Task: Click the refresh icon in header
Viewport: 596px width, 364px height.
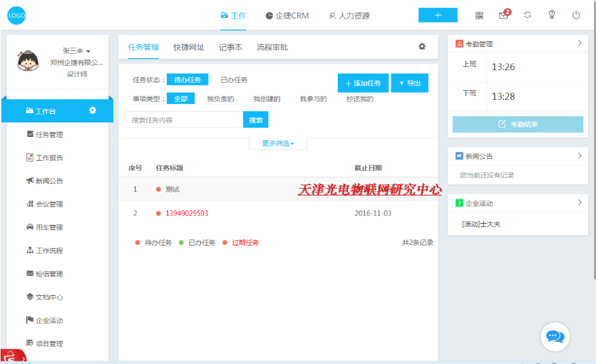Action: [x=528, y=15]
